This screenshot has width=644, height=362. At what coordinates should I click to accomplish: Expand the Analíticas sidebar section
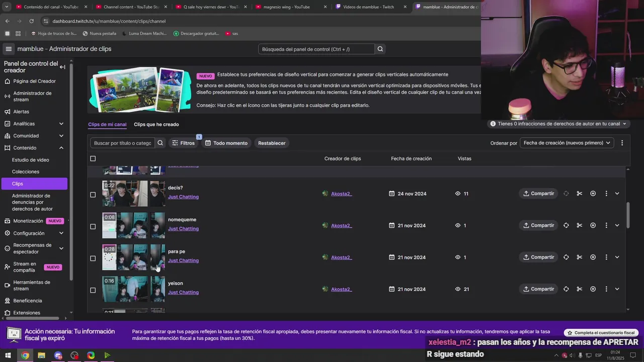click(61, 124)
